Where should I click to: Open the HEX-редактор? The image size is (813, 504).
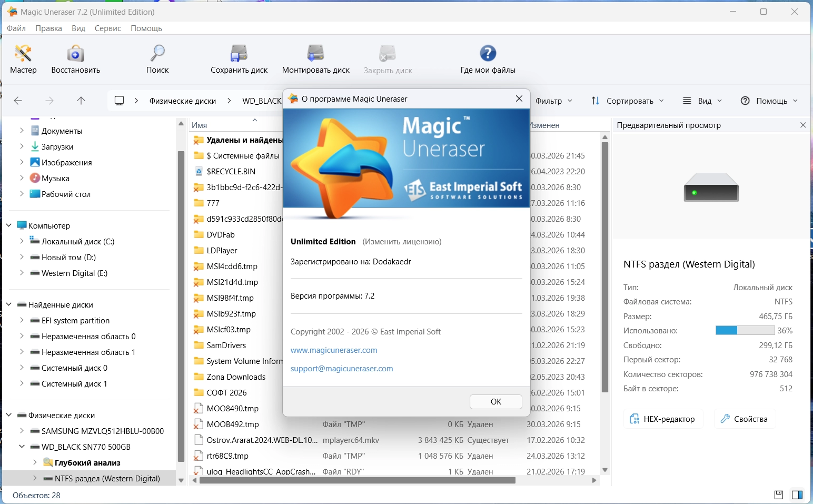tap(663, 419)
